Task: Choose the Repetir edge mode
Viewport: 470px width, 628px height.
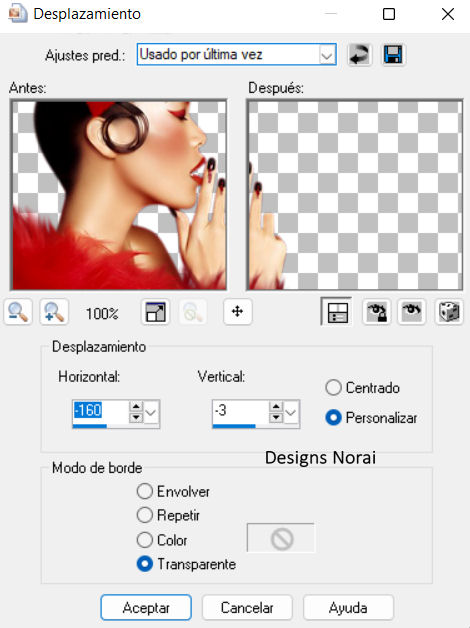Action: click(x=168, y=515)
